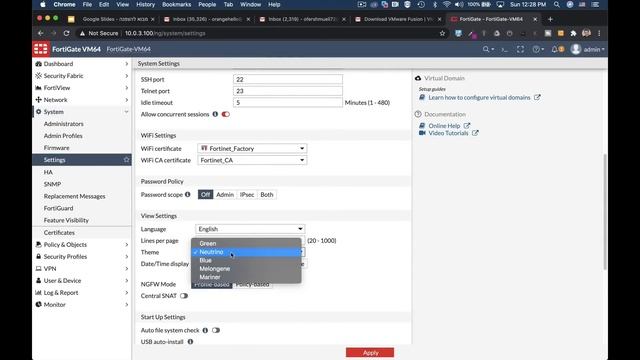
Task: Select the Neutrino theme option
Action: tap(246, 252)
